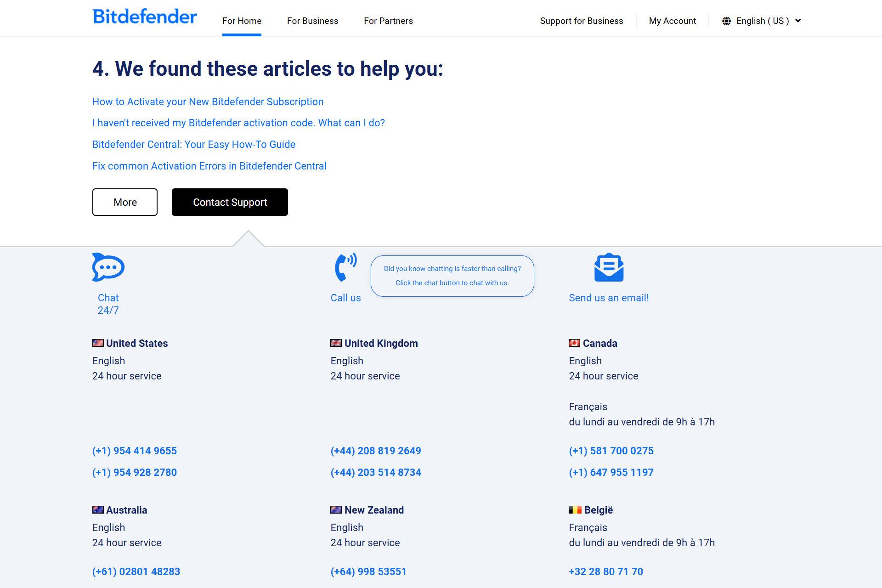Click UK number +44 208 819 2649

pos(376,450)
